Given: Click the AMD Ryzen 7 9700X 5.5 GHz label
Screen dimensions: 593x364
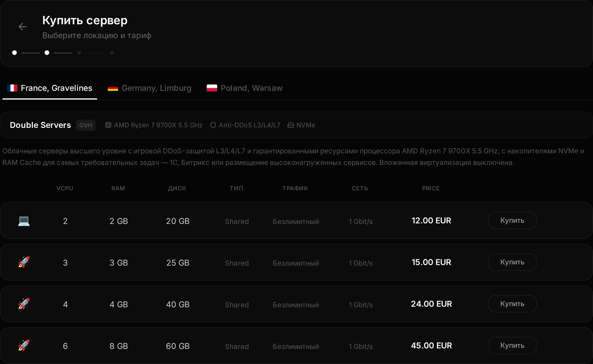Looking at the screenshot, I should (158, 125).
